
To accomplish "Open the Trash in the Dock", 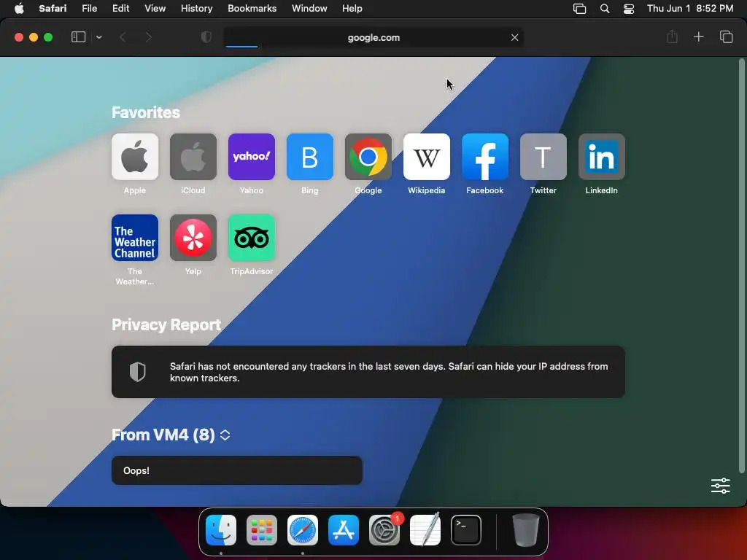I will click(525, 530).
